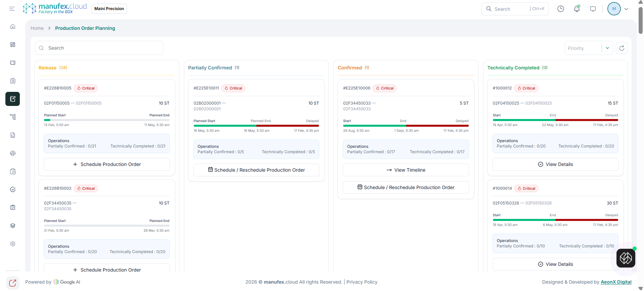Open the home icon in sidebar

point(13,26)
